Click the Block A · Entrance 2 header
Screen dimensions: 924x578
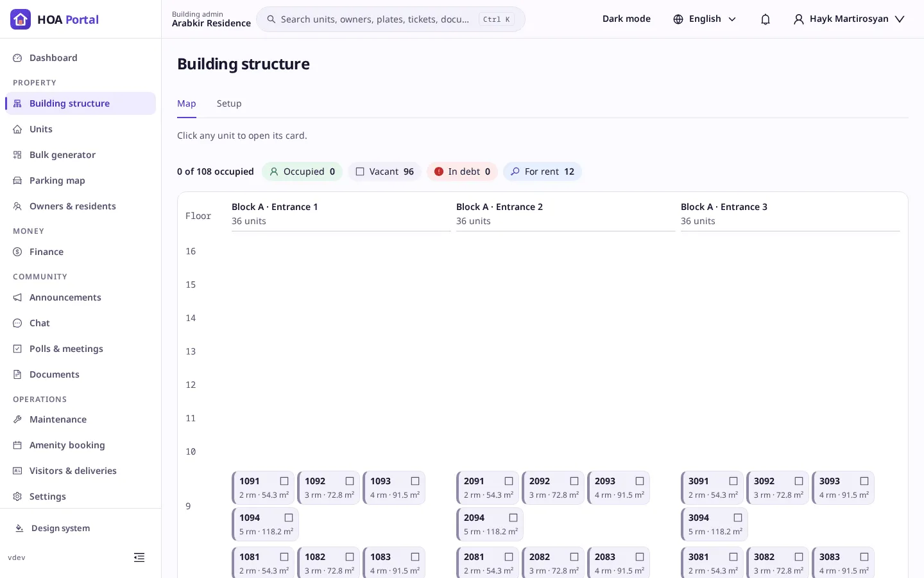click(x=499, y=207)
